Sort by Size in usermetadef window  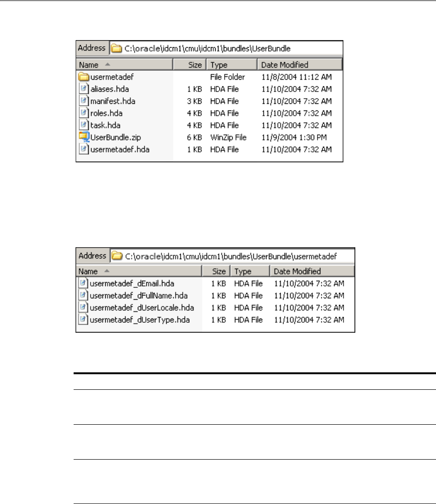[x=216, y=271]
